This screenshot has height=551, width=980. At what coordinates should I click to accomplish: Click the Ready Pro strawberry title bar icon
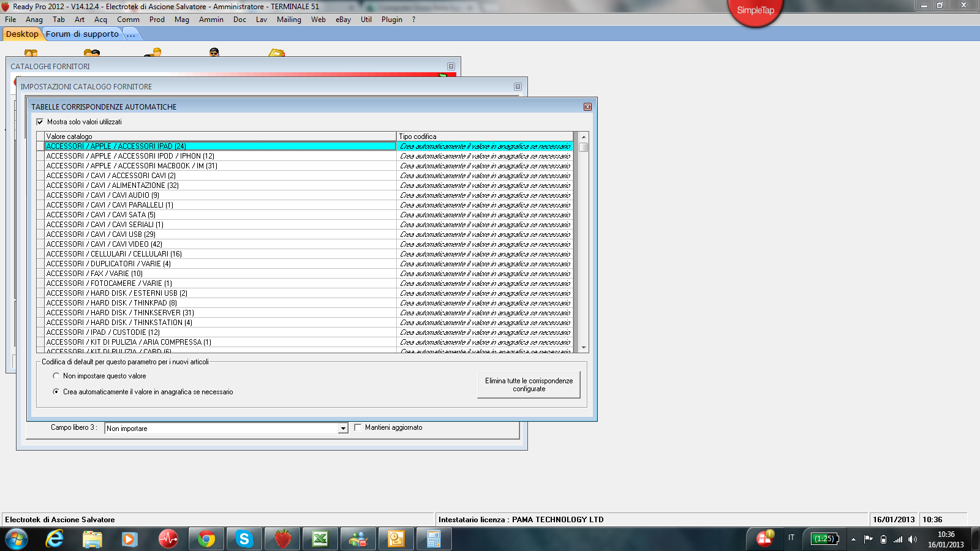[x=6, y=6]
